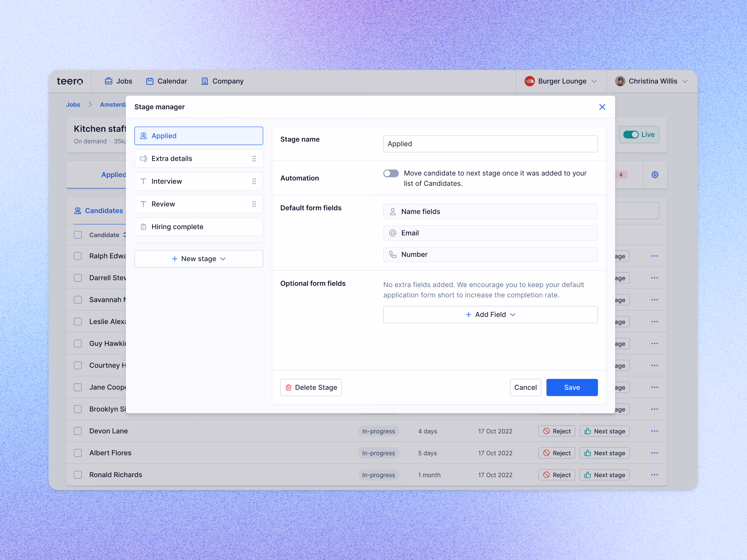Select the Extra details stage

coord(199,159)
